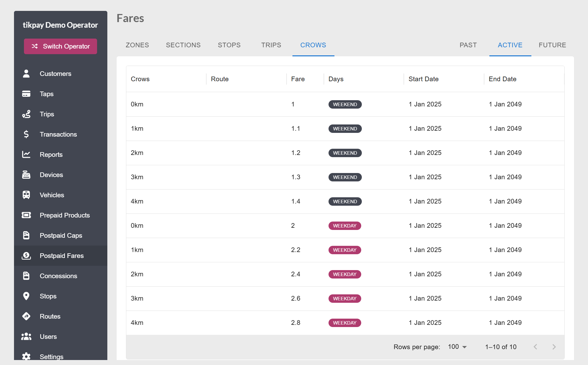Select the Trips route icon

[26, 114]
